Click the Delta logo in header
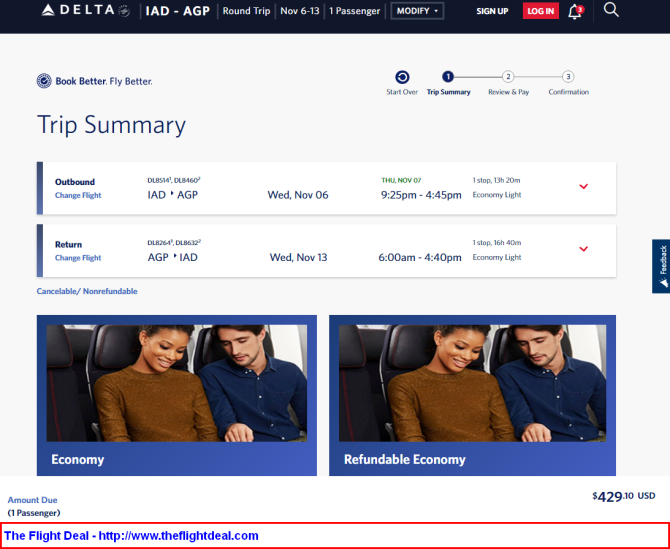This screenshot has height=549, width=670. pos(85,10)
